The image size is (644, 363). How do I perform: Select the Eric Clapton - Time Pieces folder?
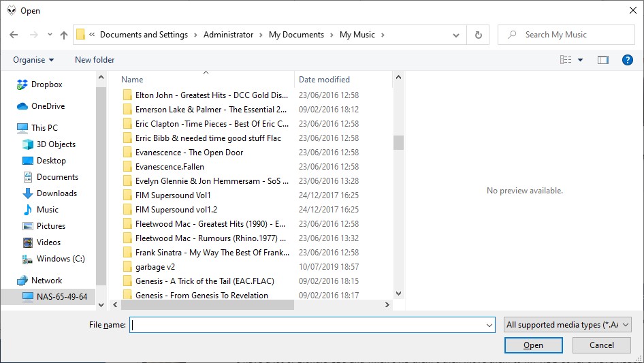coord(206,124)
